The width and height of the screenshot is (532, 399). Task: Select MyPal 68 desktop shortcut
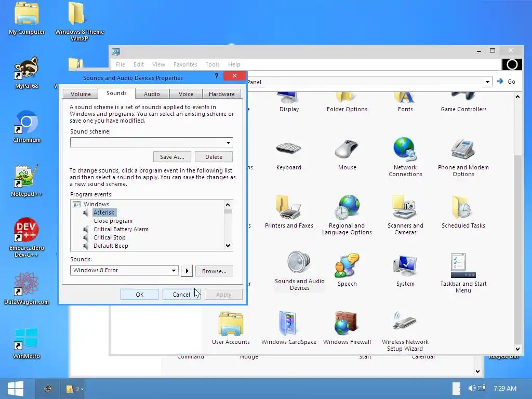26,73
